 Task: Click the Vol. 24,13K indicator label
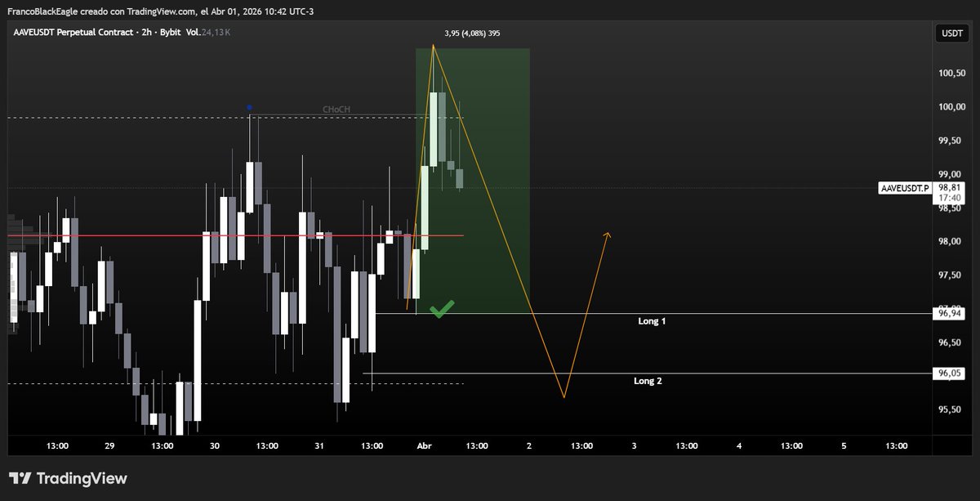(x=208, y=31)
